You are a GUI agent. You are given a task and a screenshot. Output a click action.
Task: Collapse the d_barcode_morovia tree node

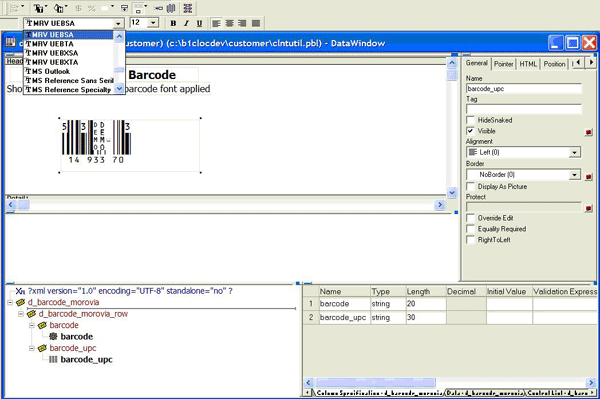[x=10, y=303]
